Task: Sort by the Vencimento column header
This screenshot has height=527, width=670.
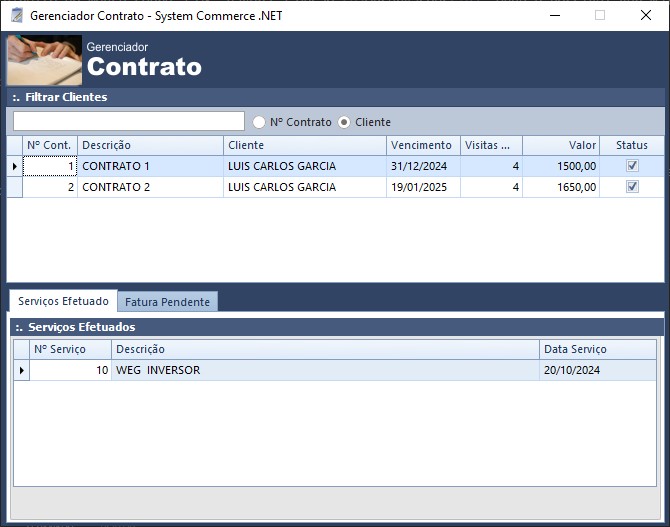Action: click(423, 145)
